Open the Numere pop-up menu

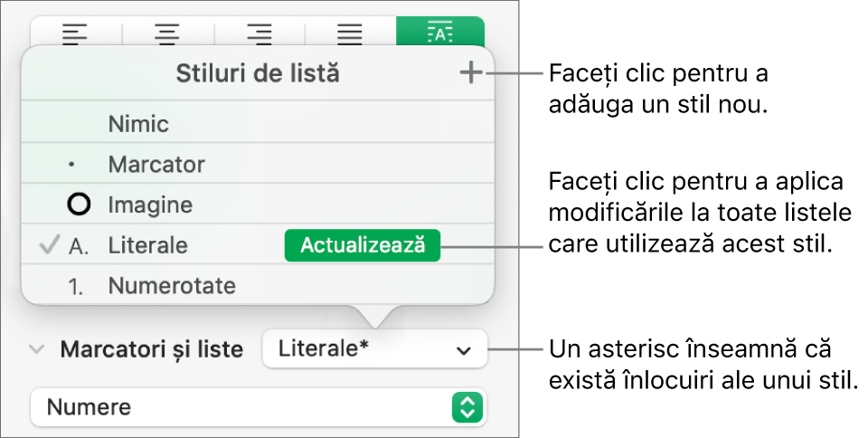[258, 407]
